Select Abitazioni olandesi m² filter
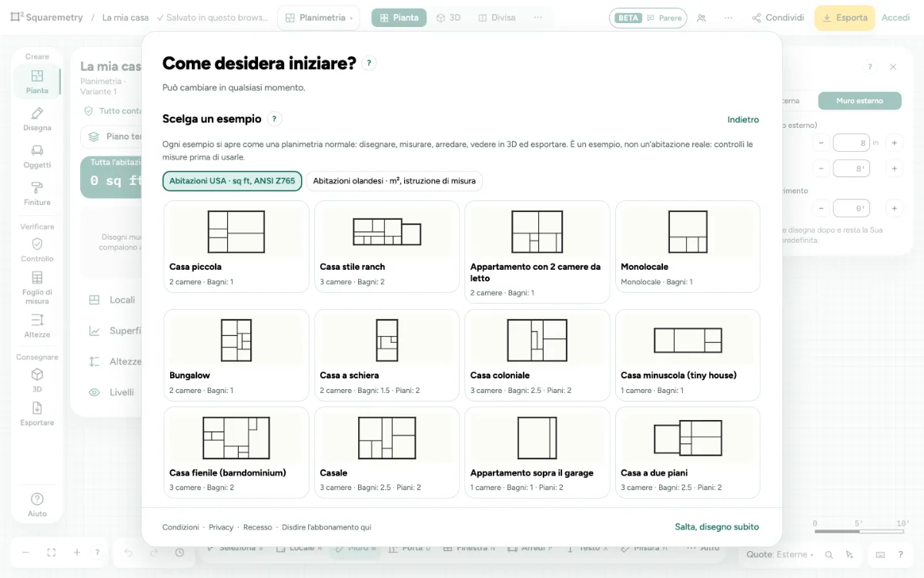 (x=394, y=181)
